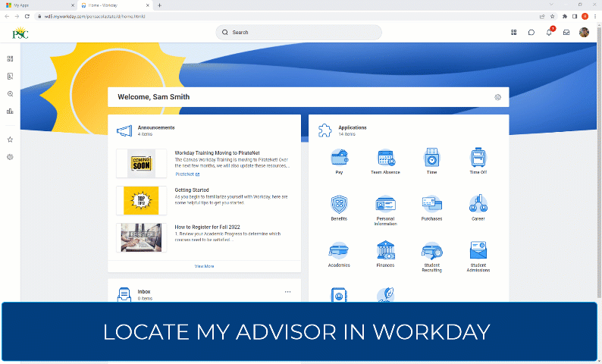The image size is (602, 364).
Task: Open Workday Training Moving to PirateNet announcement
Action: click(218, 153)
